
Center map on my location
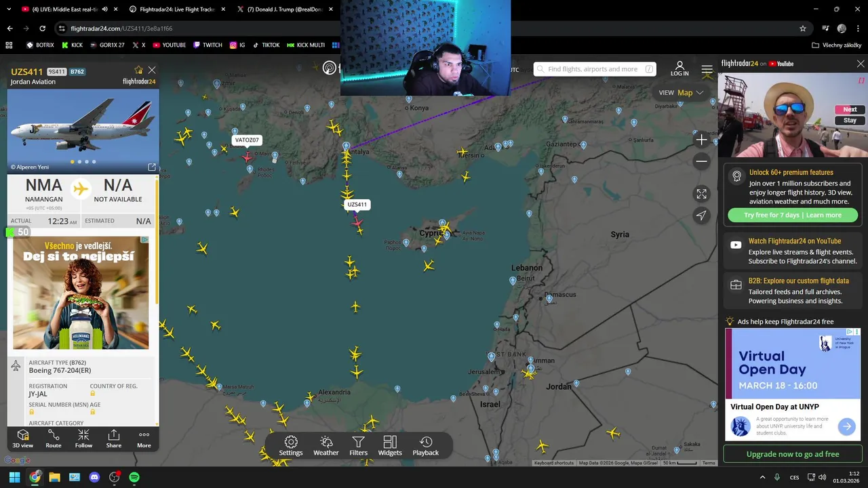(701, 216)
